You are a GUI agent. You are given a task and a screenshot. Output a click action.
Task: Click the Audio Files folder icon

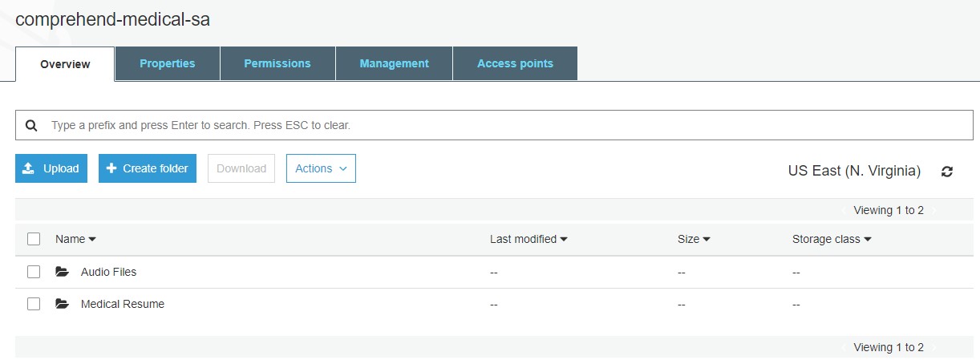coord(63,272)
